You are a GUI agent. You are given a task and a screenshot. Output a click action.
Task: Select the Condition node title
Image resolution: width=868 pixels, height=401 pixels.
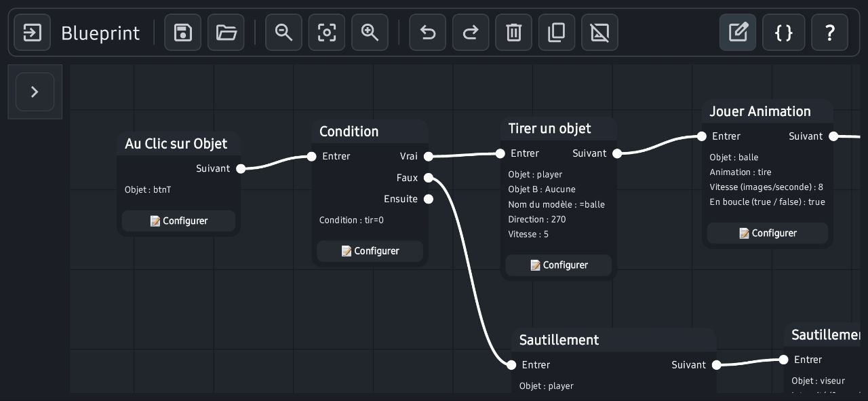pos(349,132)
